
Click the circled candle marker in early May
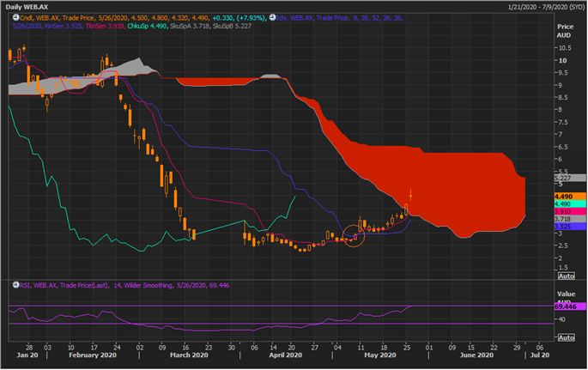pos(354,236)
